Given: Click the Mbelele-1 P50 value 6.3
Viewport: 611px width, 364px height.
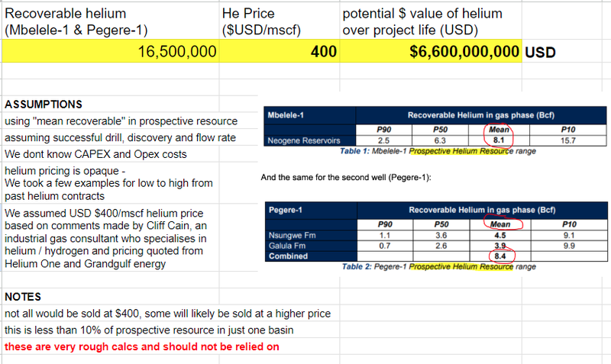Looking at the screenshot, I should click(x=441, y=140).
